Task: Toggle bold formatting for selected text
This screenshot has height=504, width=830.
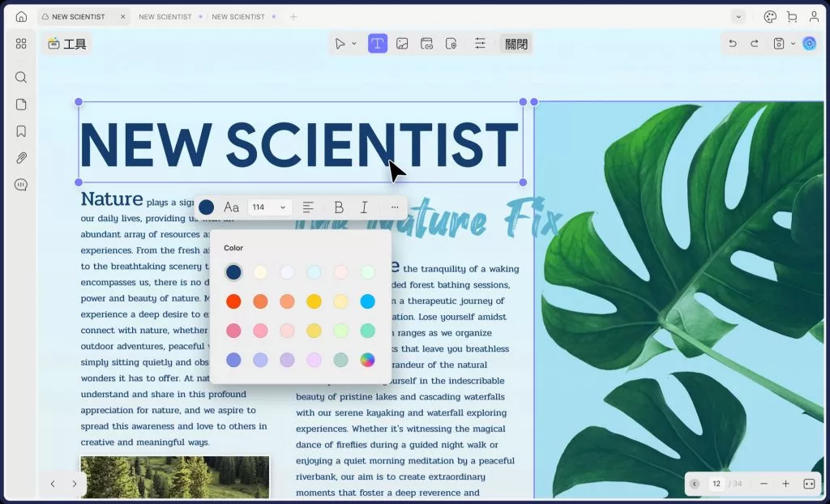Action: coord(339,207)
